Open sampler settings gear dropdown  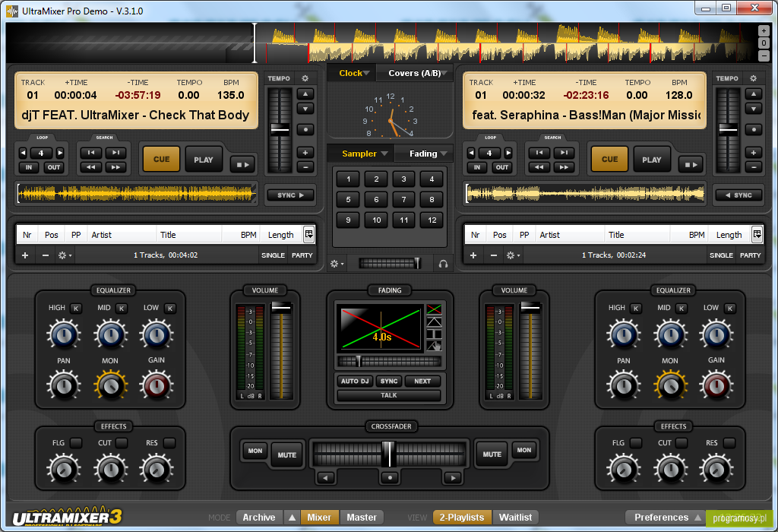pos(337,264)
